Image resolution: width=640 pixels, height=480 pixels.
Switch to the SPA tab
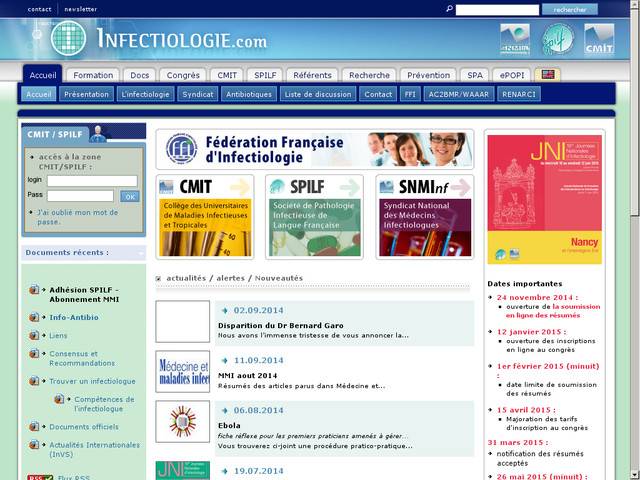(x=475, y=75)
